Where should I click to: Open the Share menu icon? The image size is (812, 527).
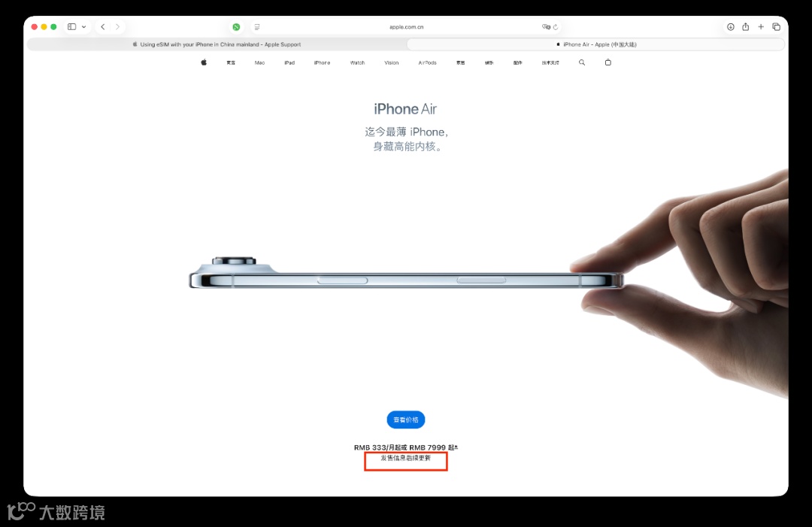[746, 27]
